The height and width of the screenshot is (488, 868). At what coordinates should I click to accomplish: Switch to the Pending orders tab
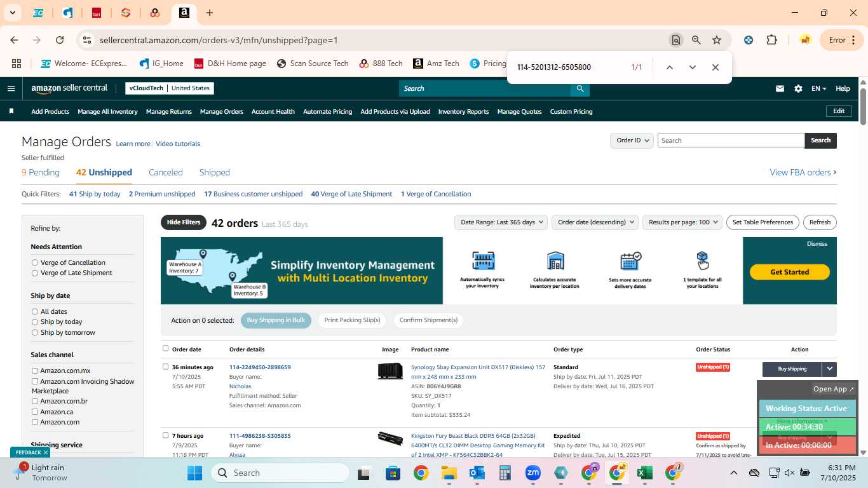(x=41, y=172)
